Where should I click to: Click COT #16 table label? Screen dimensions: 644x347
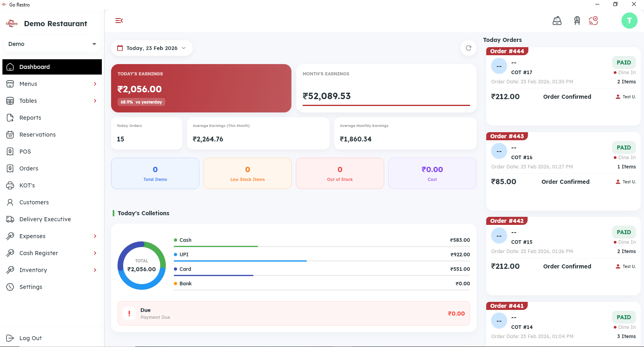click(x=522, y=158)
